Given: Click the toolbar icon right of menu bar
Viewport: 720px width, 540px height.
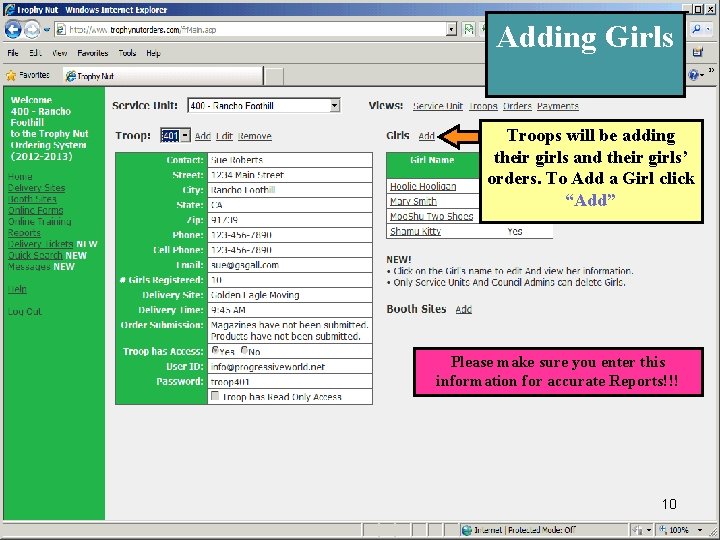Looking at the screenshot, I should pyautogui.click(x=698, y=52).
